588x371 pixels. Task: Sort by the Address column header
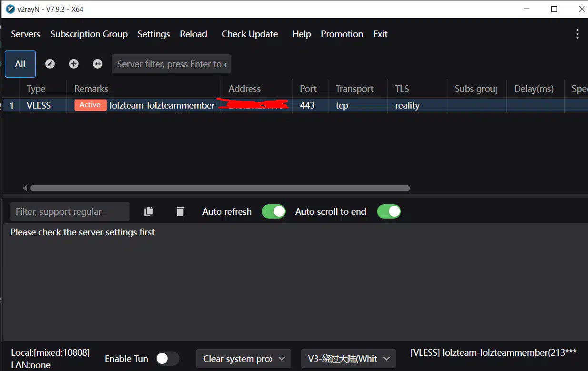(x=257, y=89)
